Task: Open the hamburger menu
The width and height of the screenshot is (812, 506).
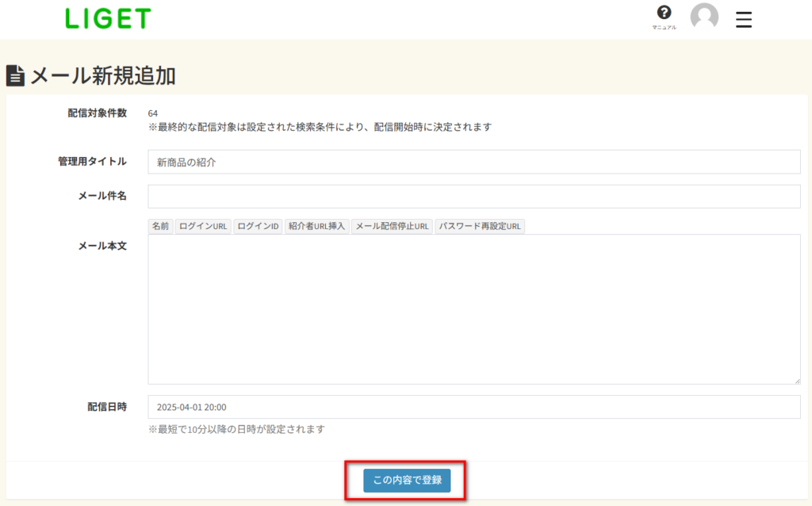Action: (x=744, y=20)
